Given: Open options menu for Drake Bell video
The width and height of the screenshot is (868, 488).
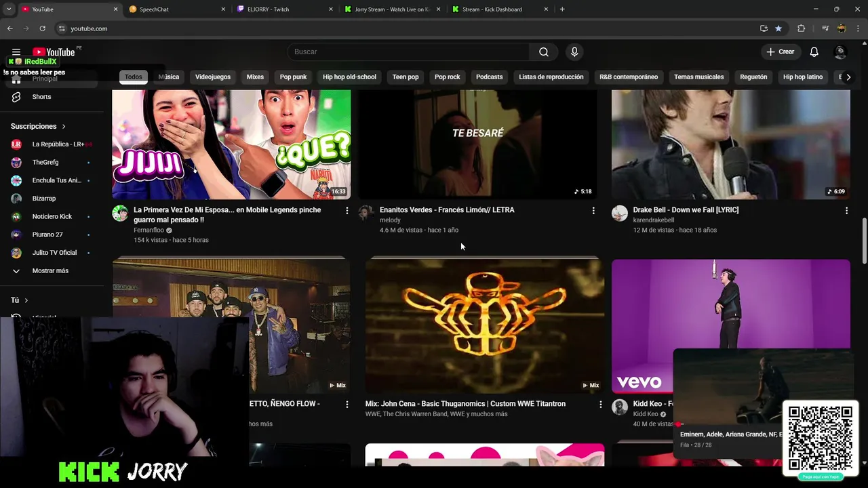Looking at the screenshot, I should pos(846,211).
